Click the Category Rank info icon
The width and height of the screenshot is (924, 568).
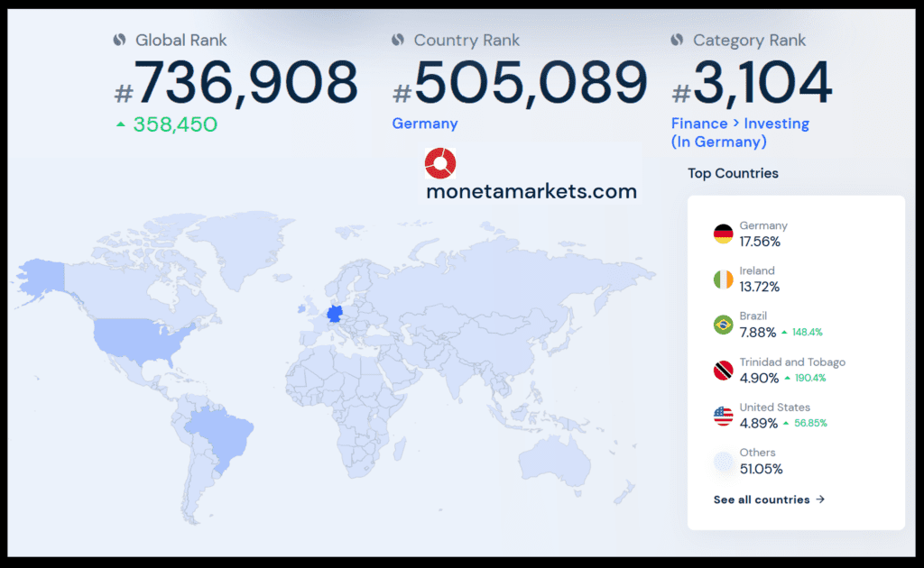[x=677, y=40]
